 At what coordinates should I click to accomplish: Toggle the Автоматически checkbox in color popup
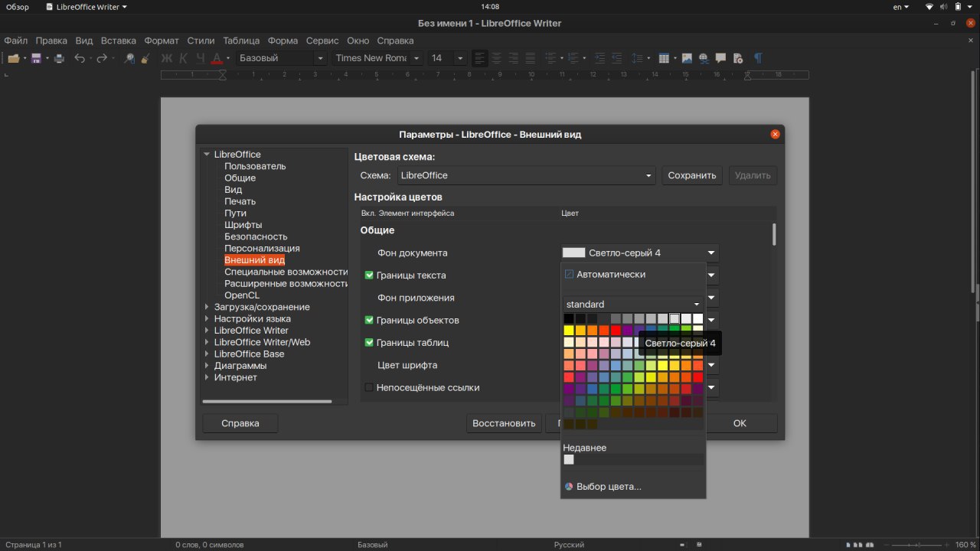[569, 275]
